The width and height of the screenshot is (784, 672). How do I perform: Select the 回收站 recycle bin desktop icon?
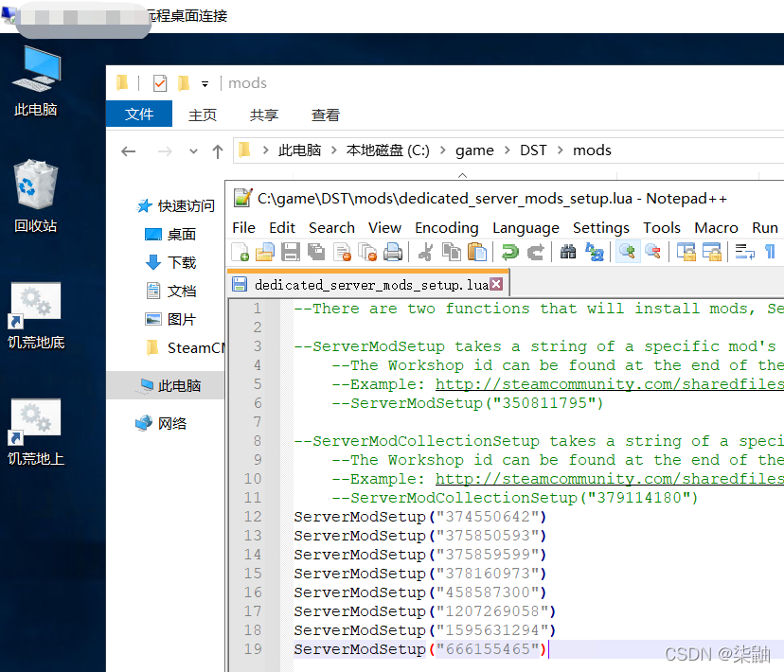(x=35, y=196)
